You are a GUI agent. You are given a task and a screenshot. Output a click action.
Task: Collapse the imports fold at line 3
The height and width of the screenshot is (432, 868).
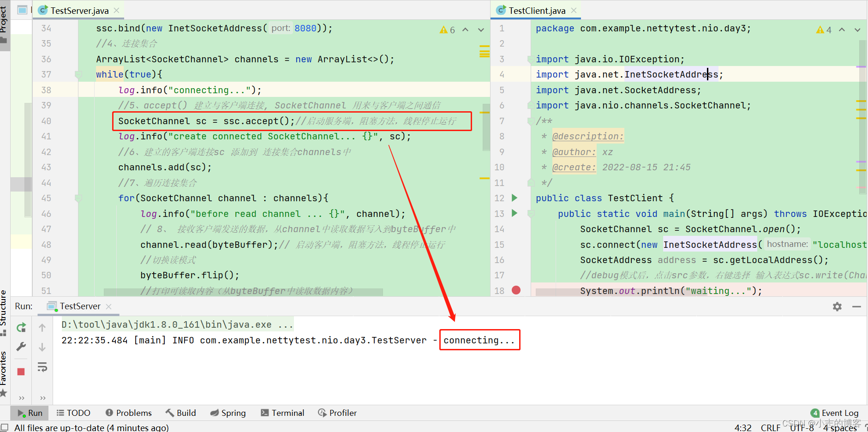531,59
